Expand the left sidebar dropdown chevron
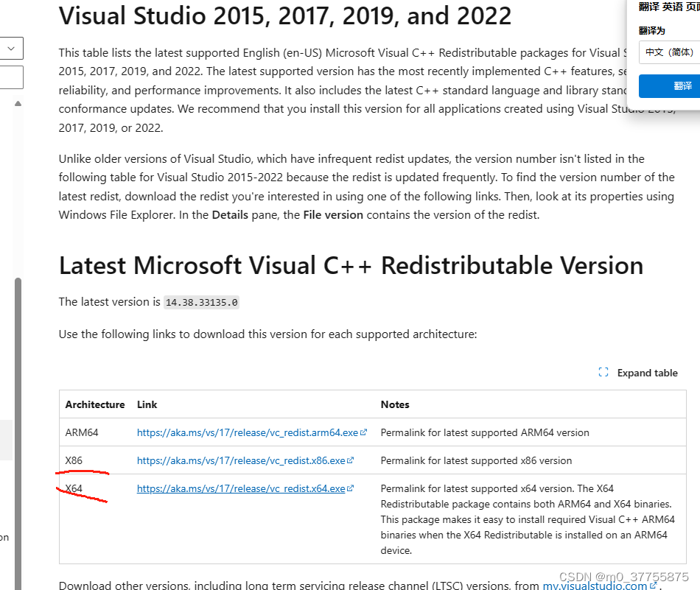Image resolution: width=700 pixels, height=590 pixels. click(x=11, y=48)
